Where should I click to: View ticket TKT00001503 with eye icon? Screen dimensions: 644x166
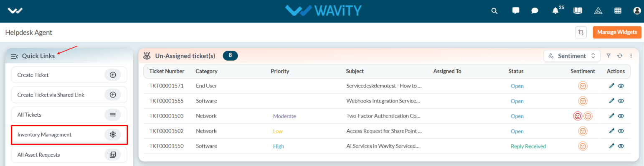click(x=621, y=116)
